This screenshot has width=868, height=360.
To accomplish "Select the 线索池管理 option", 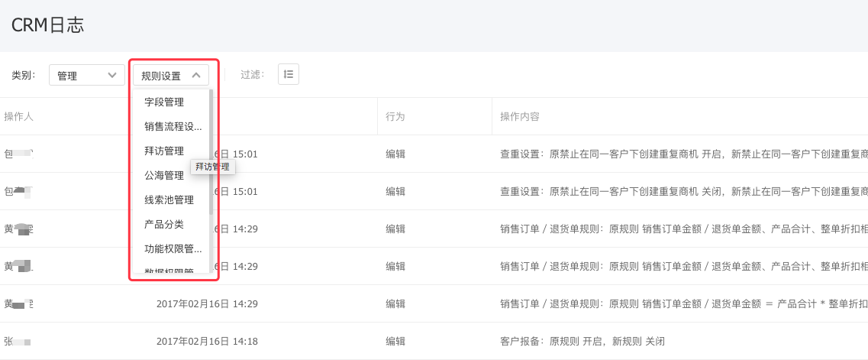I will coord(169,199).
